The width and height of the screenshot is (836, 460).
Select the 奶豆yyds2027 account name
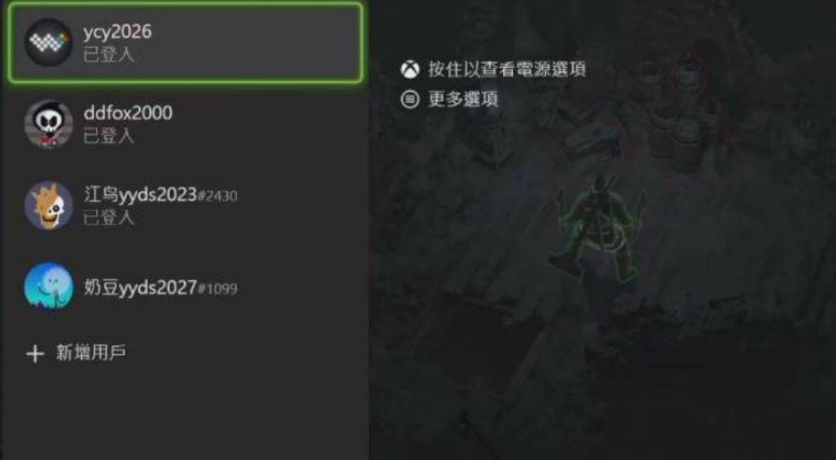click(141, 288)
